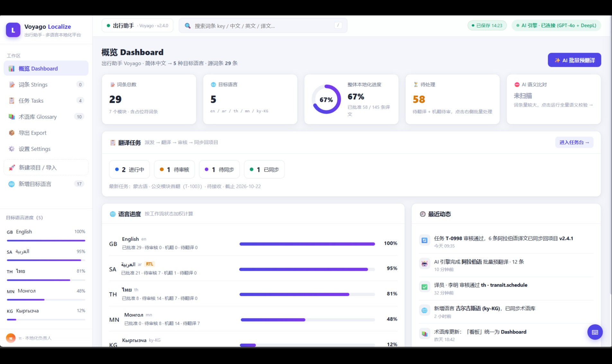Click the 导出 Export box icon
The height and width of the screenshot is (364, 612).
(12, 133)
